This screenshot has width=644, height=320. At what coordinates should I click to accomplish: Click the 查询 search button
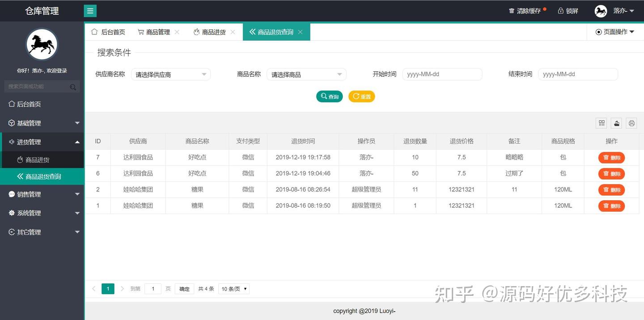coord(330,96)
